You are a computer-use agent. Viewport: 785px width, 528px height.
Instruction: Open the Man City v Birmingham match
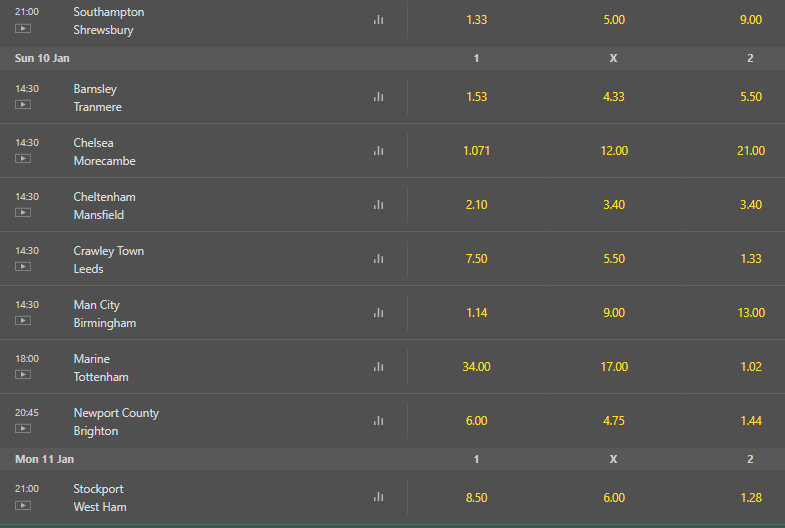[x=105, y=314]
